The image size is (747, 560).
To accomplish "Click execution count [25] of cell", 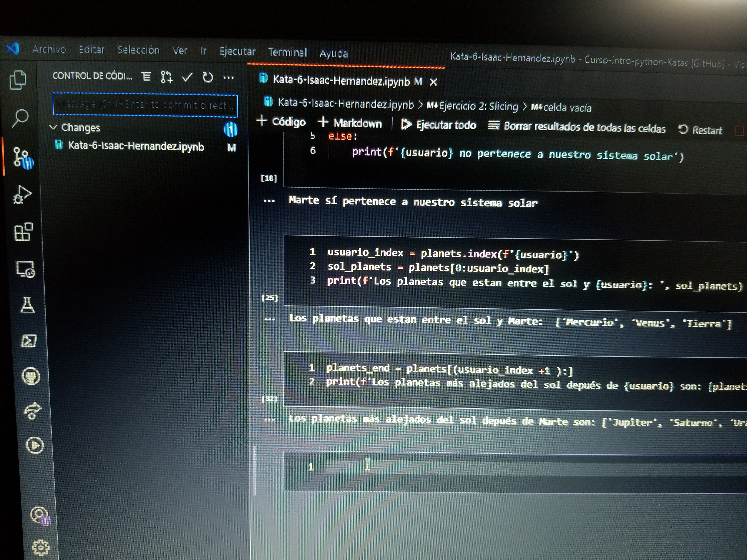I will [270, 297].
